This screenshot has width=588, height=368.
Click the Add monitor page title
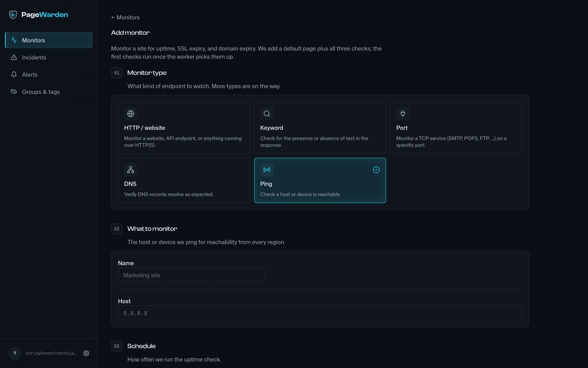click(x=130, y=33)
